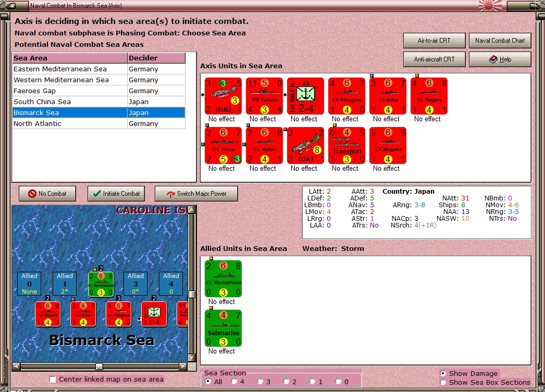Select Eastern Mediterranean Sea row
This screenshot has width=545, height=392.
coord(98,69)
